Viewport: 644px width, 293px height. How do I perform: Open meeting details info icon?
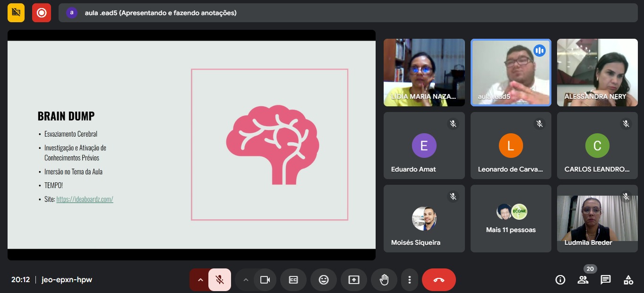pyautogui.click(x=560, y=280)
